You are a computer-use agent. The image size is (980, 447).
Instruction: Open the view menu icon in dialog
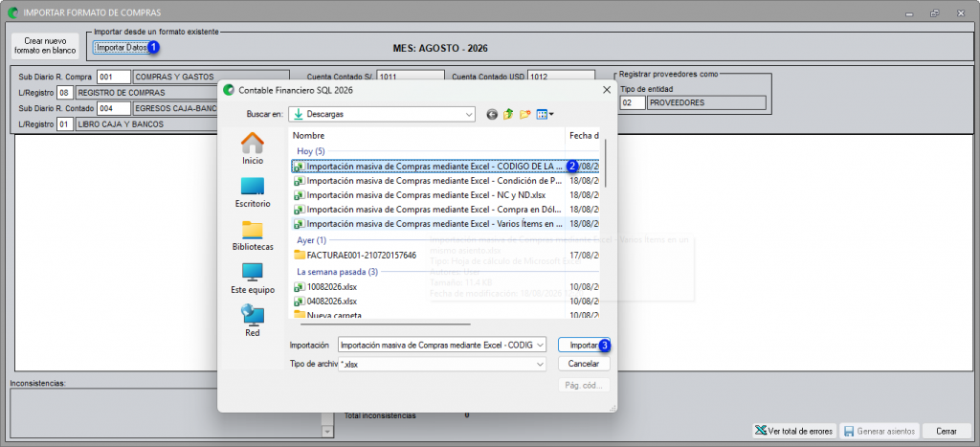coord(545,115)
